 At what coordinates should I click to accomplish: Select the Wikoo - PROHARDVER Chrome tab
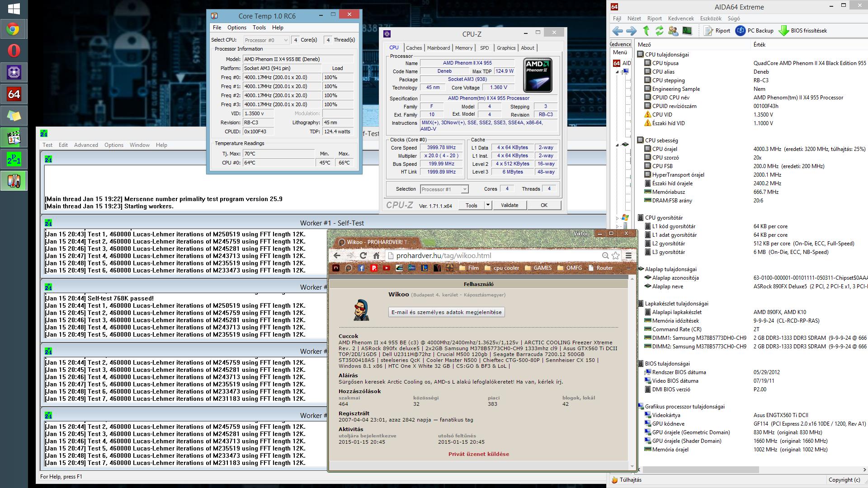376,242
